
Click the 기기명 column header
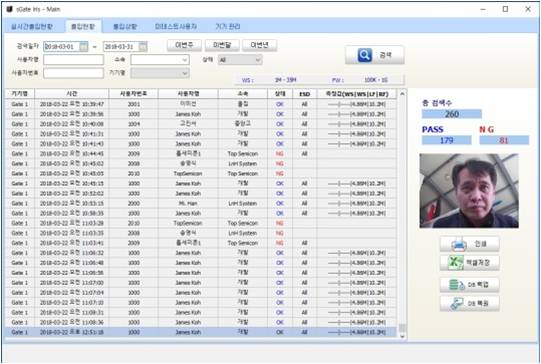pyautogui.click(x=20, y=94)
